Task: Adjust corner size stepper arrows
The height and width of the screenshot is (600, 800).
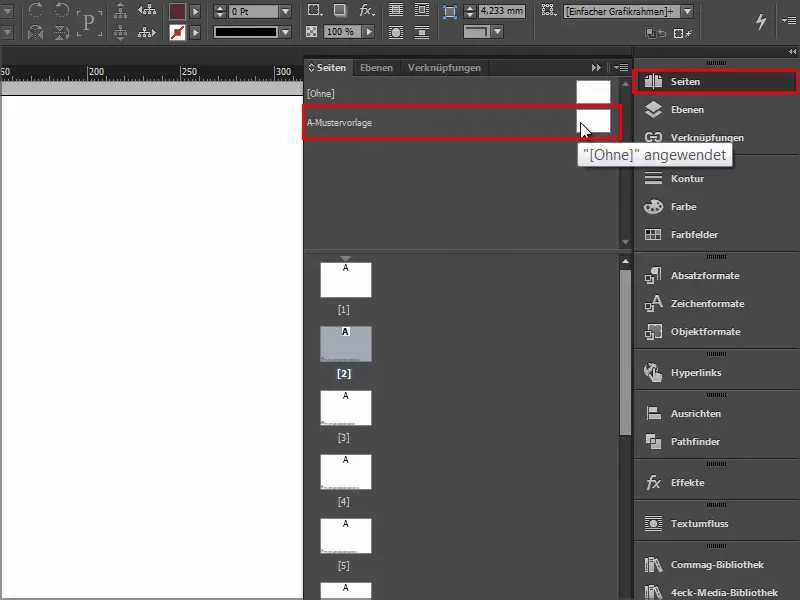Action: [x=470, y=11]
